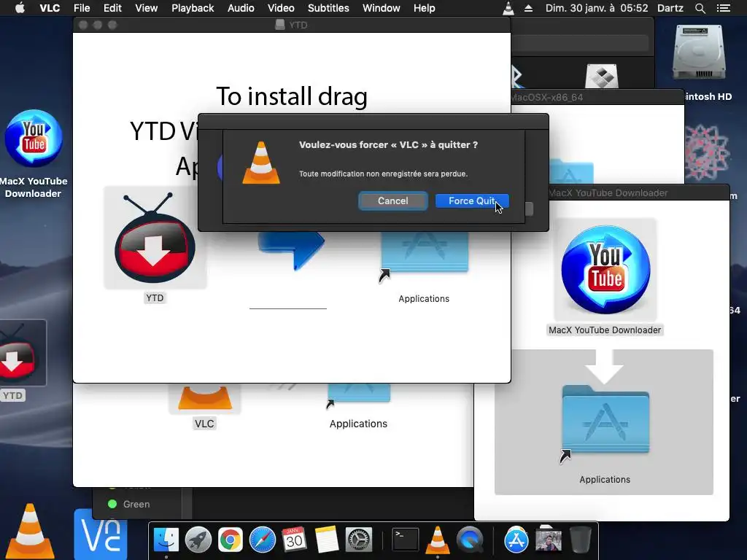Open QuickTime Player from the Dock
This screenshot has height=560, width=747.
click(469, 540)
